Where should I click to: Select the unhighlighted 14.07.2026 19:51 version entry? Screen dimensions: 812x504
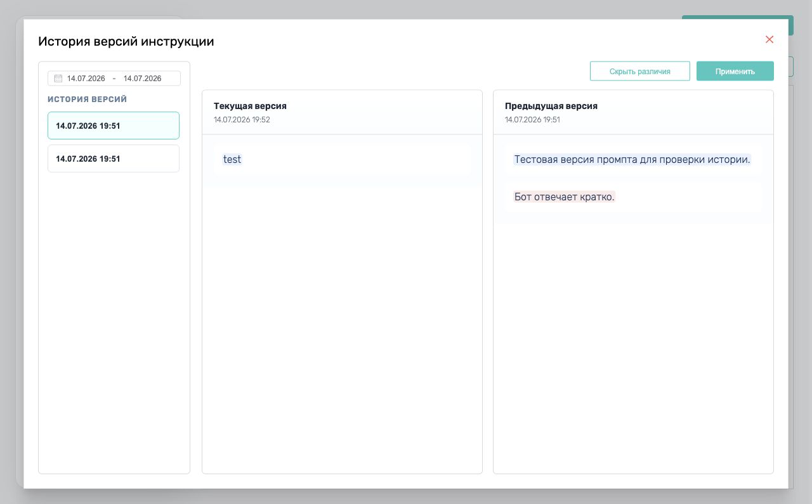pyautogui.click(x=114, y=158)
